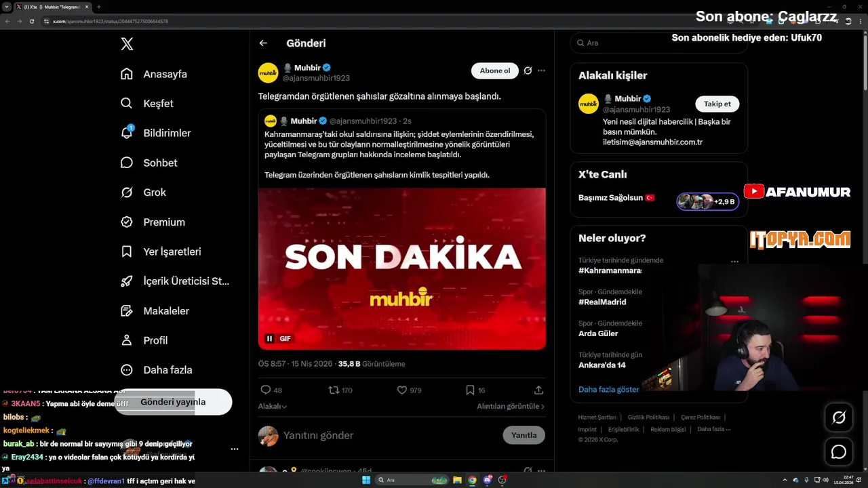Expand the Alakalı sort dropdown
Screen dimensions: 868x488
pyautogui.click(x=273, y=406)
